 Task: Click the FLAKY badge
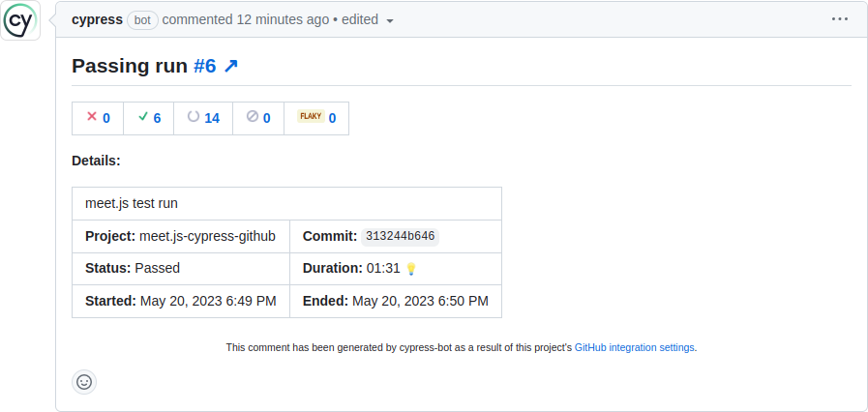(x=311, y=116)
